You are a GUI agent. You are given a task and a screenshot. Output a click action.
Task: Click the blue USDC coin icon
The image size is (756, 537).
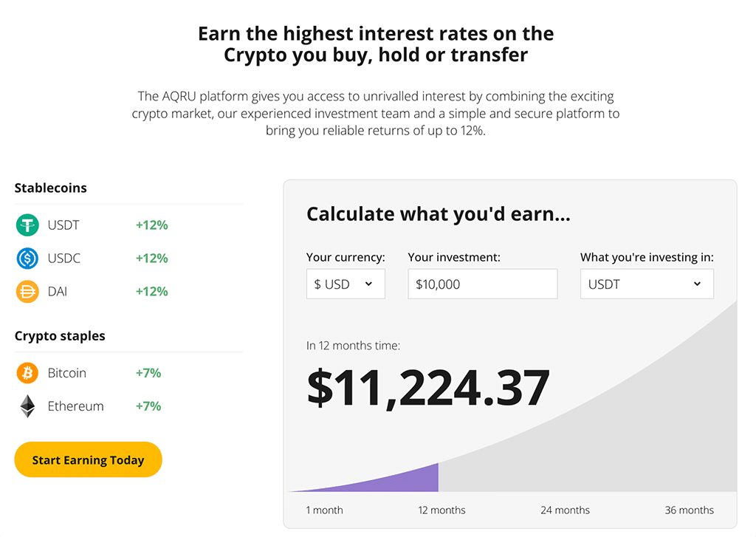pos(27,259)
